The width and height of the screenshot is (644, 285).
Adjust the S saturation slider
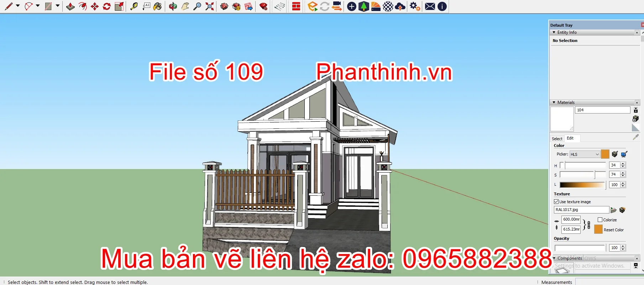pos(583,174)
